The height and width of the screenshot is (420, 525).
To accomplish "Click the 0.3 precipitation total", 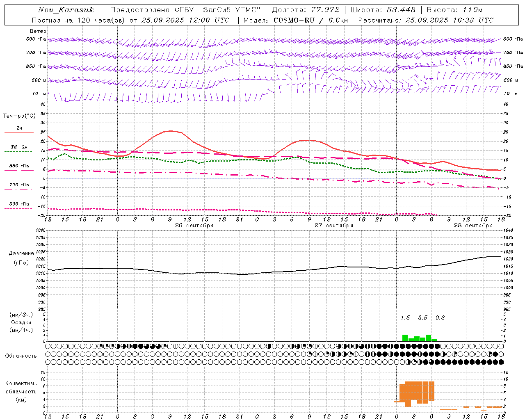I will point(440,318).
